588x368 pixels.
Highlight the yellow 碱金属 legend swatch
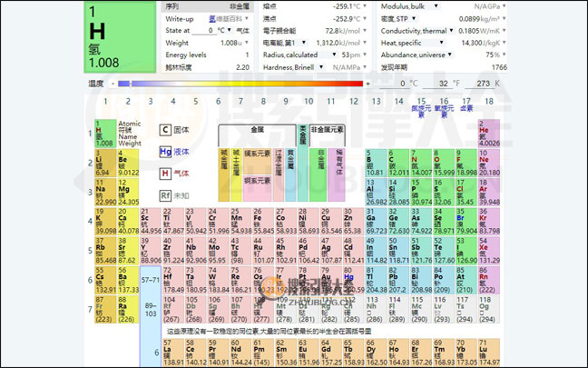tap(223, 175)
